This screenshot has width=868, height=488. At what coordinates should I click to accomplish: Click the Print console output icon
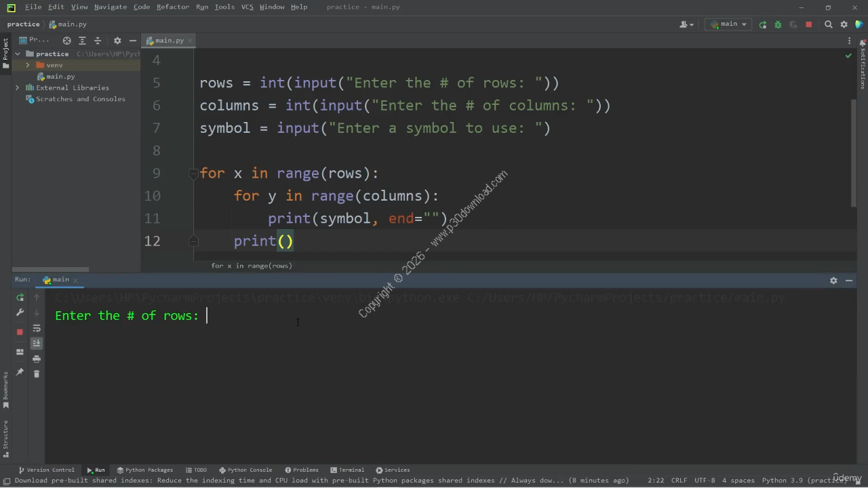tap(37, 359)
